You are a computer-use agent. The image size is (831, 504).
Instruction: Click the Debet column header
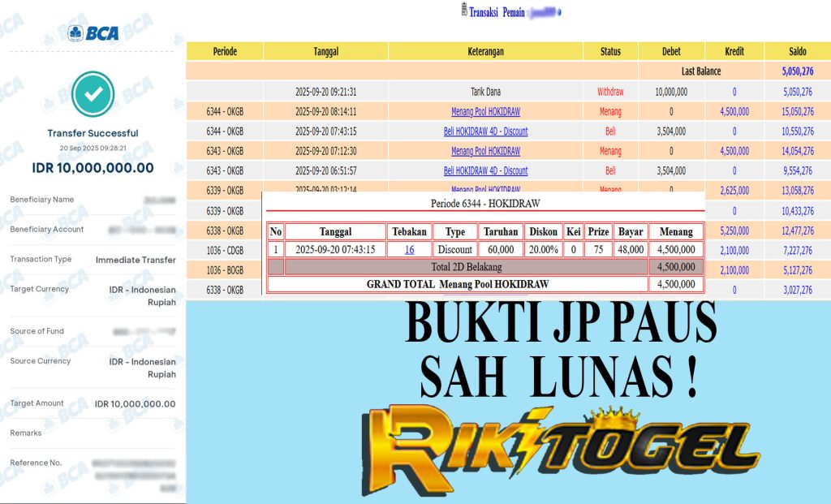[671, 51]
